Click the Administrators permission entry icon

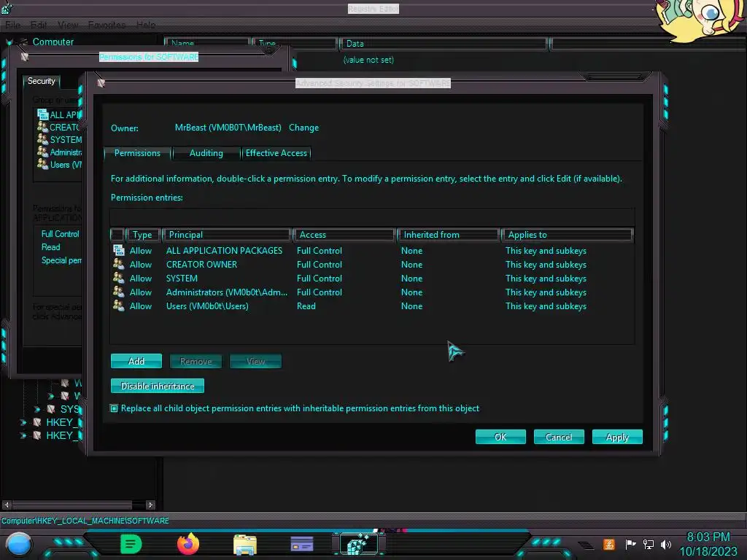(119, 292)
